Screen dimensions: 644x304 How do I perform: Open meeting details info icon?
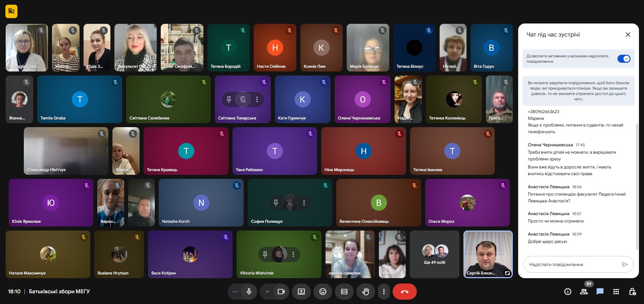coord(567,292)
